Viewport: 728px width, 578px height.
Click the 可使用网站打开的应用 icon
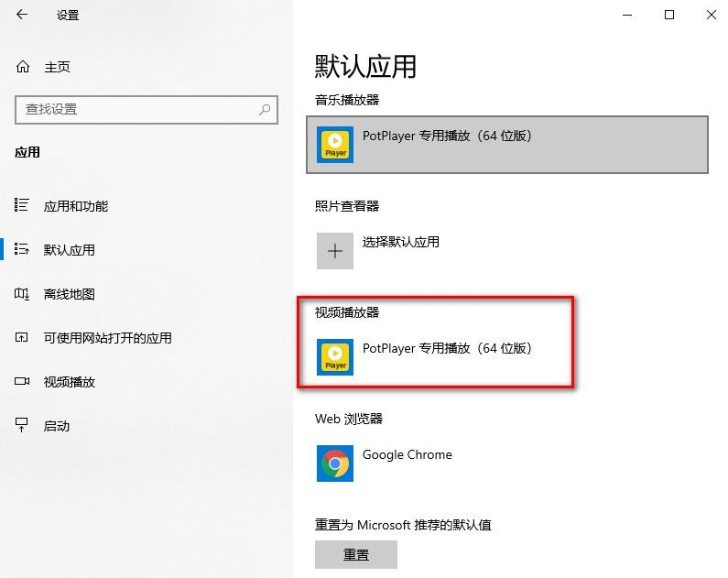[x=22, y=337]
